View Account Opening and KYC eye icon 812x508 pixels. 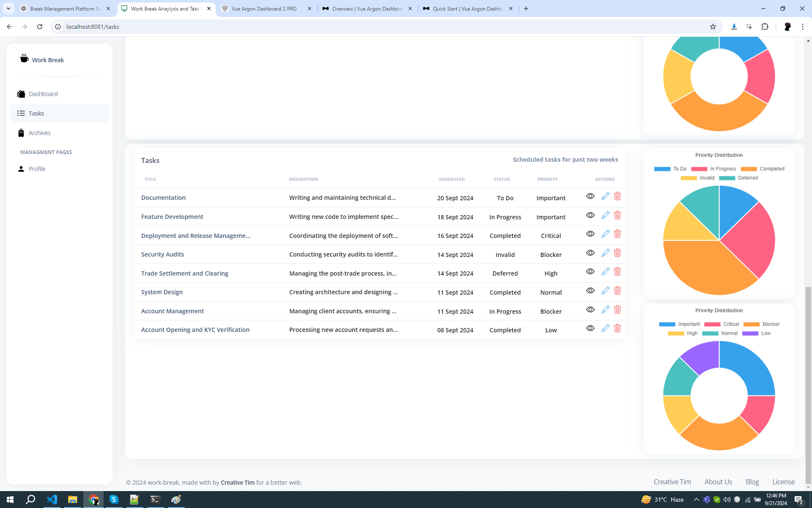590,329
